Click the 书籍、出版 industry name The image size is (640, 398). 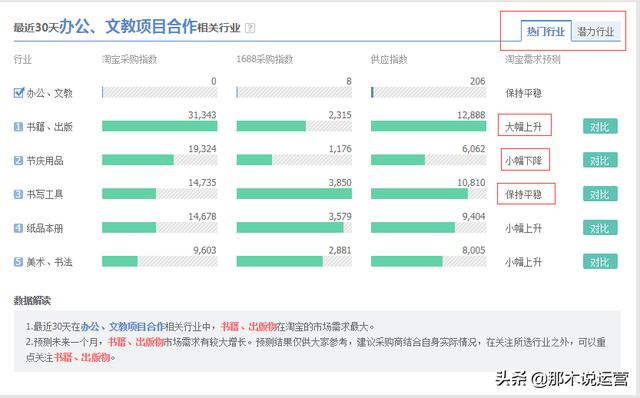(x=49, y=127)
